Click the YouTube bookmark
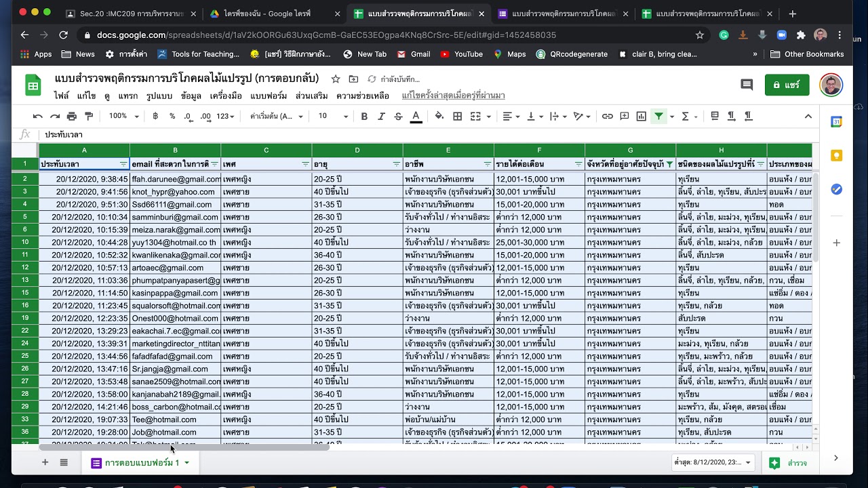 click(x=462, y=54)
